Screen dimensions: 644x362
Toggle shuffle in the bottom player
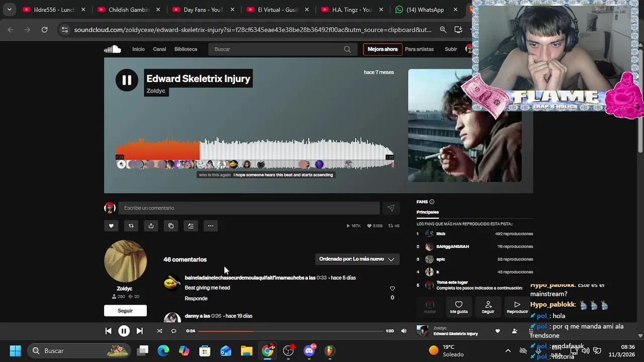(x=159, y=331)
